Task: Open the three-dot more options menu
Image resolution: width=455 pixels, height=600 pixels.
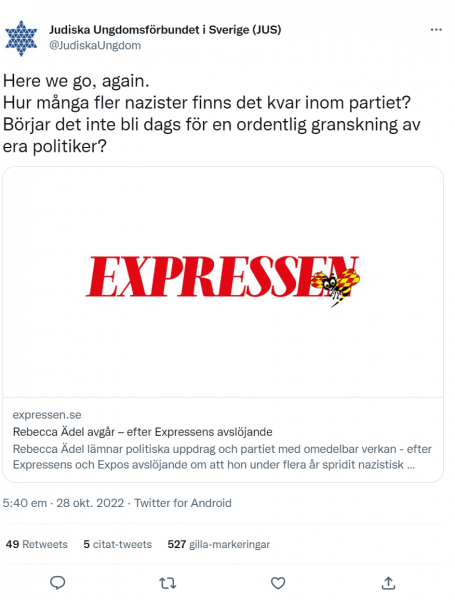Action: coord(436,29)
